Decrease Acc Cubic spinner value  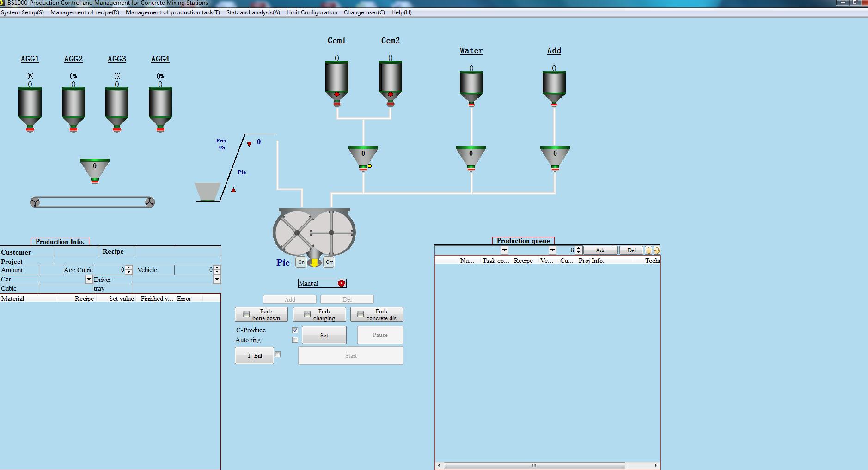click(128, 272)
